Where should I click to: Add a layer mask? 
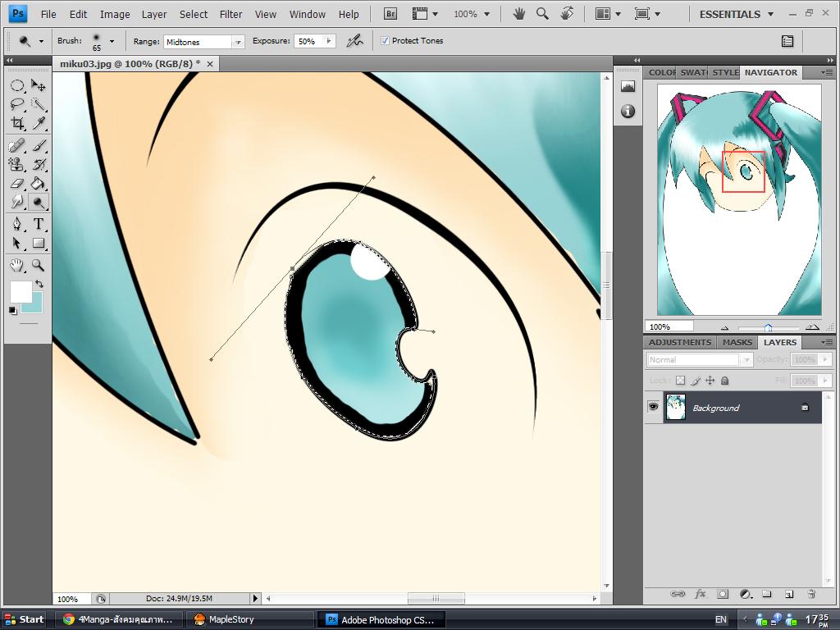click(723, 594)
